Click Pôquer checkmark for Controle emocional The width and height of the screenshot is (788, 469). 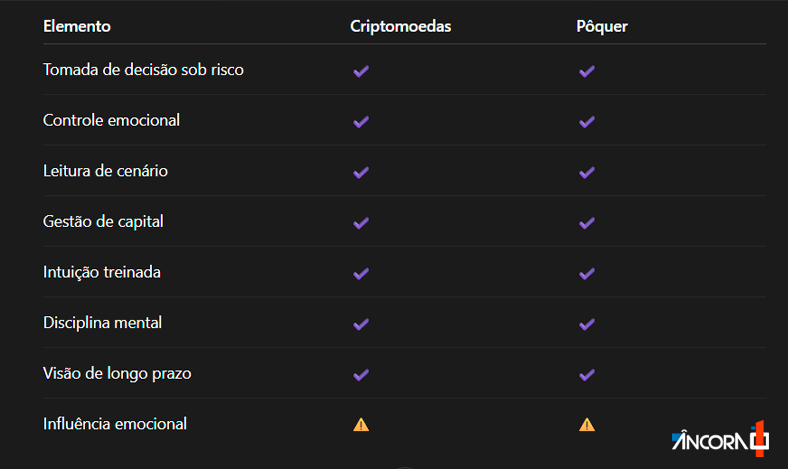(586, 122)
